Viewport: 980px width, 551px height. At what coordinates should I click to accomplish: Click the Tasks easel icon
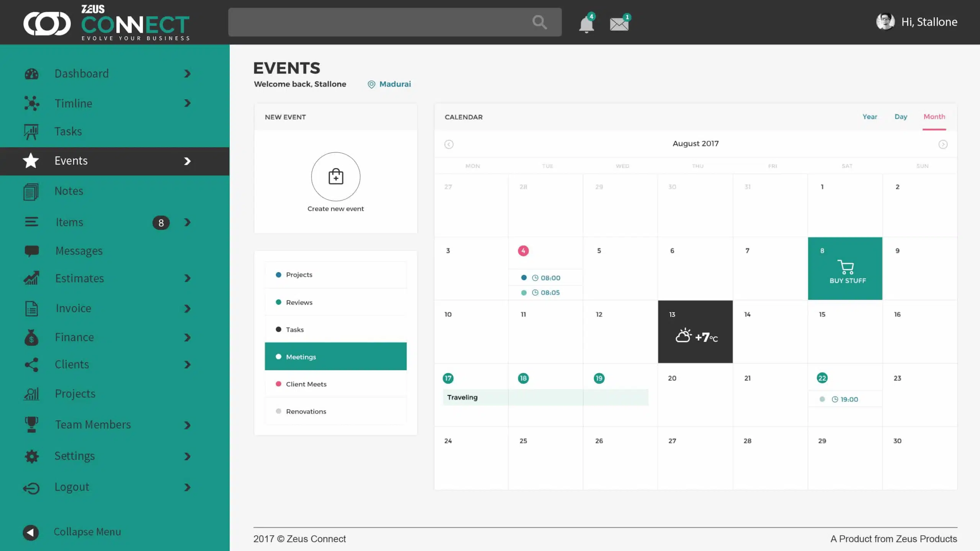click(31, 131)
